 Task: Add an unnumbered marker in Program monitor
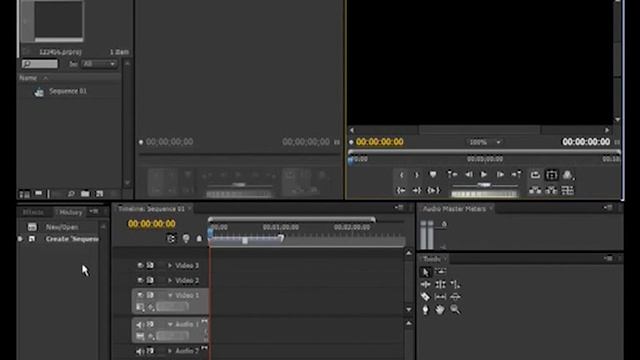tap(433, 175)
